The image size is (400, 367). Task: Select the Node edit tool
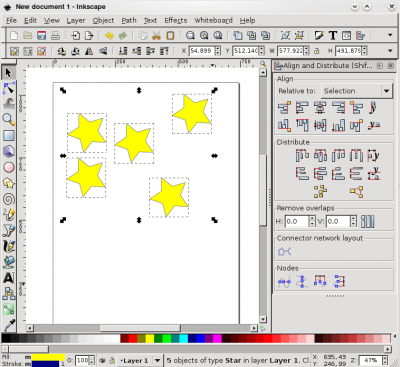tap(9, 88)
